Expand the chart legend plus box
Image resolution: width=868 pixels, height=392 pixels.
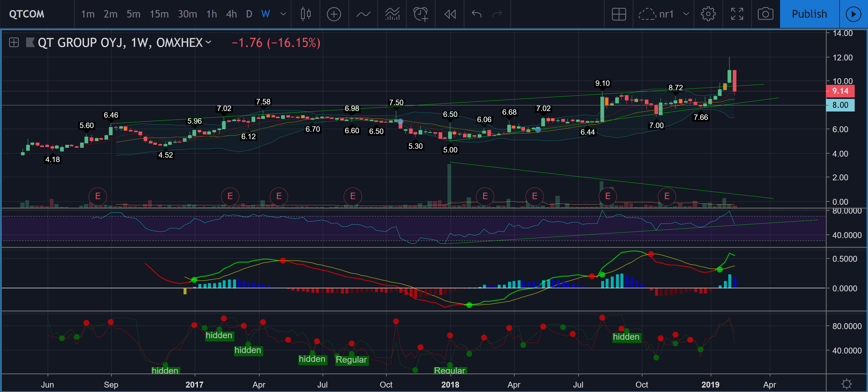(x=14, y=42)
